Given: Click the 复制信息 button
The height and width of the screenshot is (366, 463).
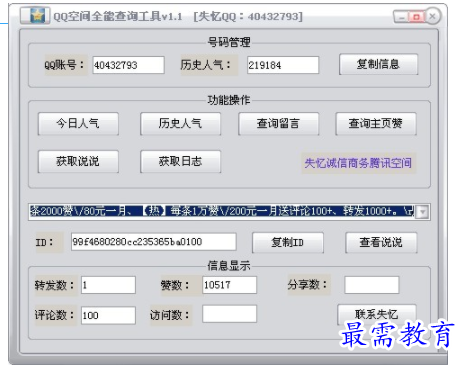Looking at the screenshot, I should click(x=378, y=64).
